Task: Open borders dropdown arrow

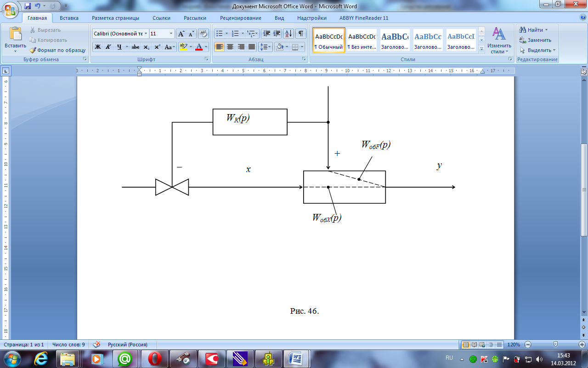Action: point(302,47)
